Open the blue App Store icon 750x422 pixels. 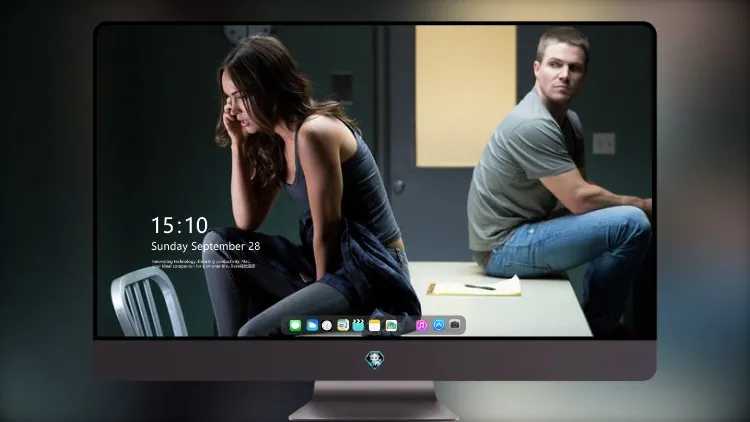coord(439,325)
